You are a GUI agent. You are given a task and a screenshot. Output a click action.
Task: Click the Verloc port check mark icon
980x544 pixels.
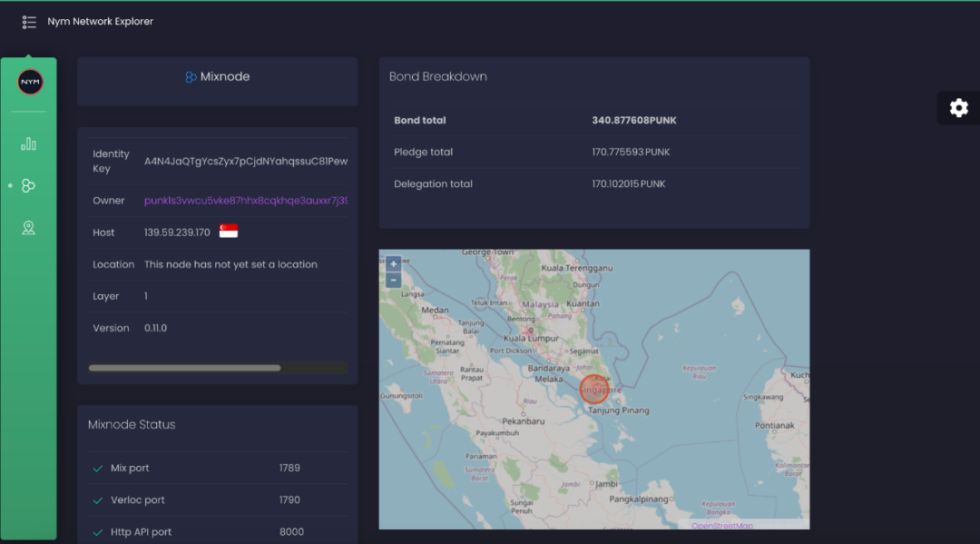coord(97,500)
